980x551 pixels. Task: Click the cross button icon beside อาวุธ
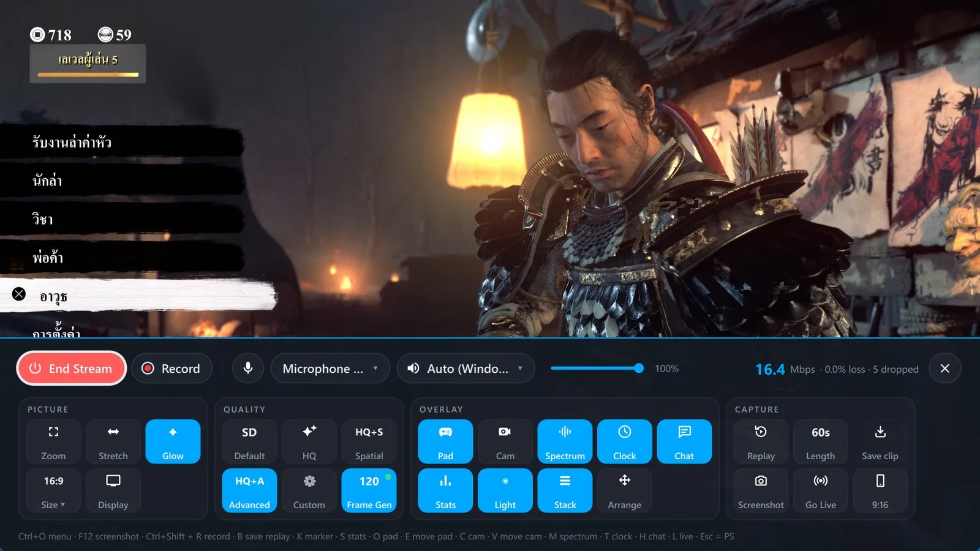pos(19,294)
